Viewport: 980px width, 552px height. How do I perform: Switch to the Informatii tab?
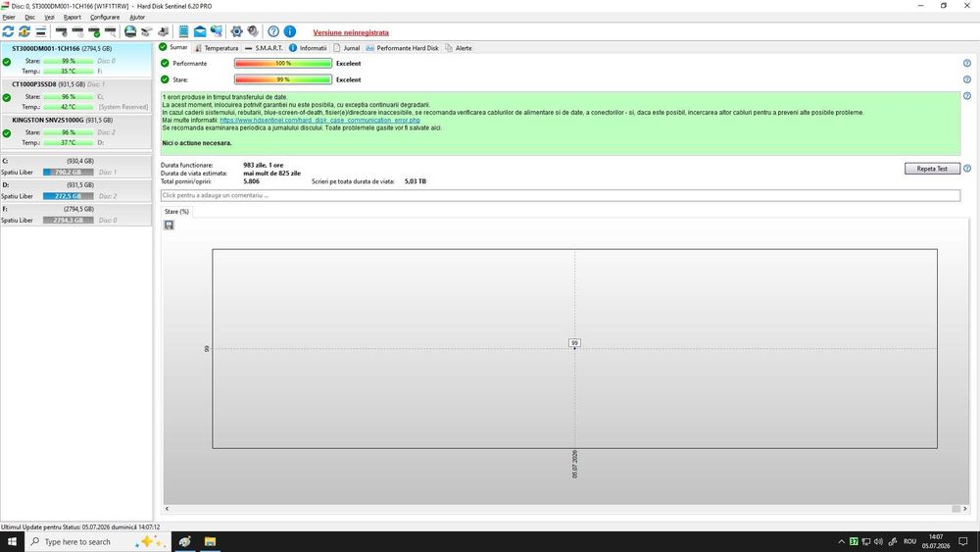point(308,48)
